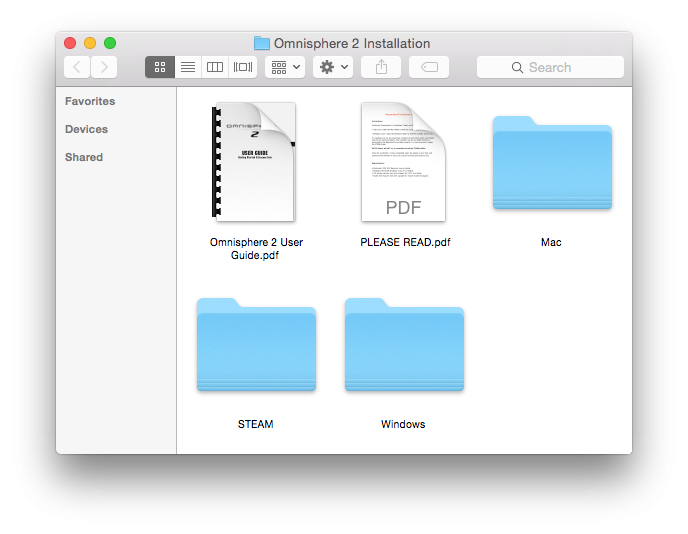Click into the Search field
This screenshot has width=688, height=534.
[x=550, y=67]
